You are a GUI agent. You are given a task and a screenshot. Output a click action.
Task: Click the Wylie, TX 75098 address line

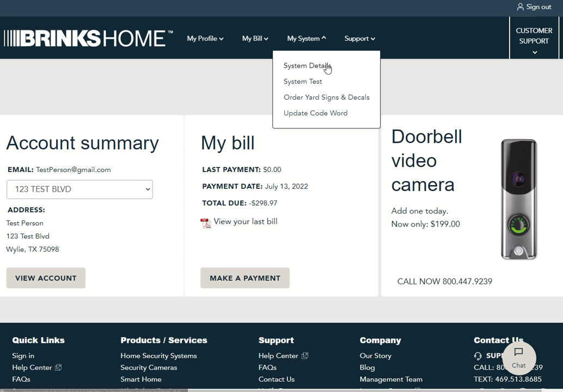[32, 249]
